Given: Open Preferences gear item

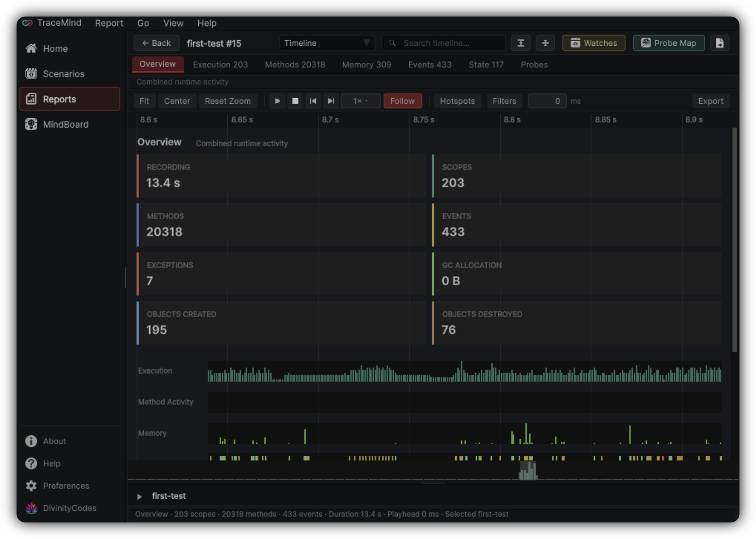Looking at the screenshot, I should click(70, 486).
